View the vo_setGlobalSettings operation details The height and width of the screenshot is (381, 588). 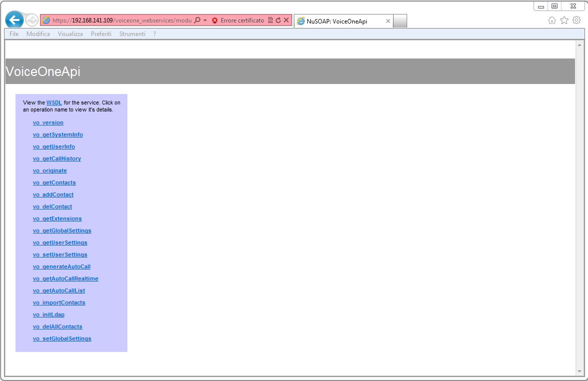62,338
